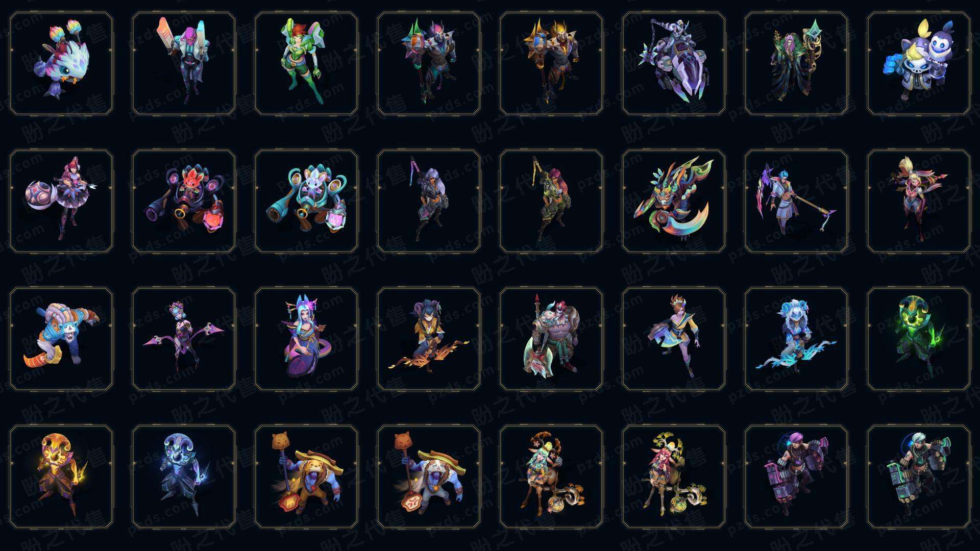Pick the white-haired archer with ice bow
The width and height of the screenshot is (980, 551).
click(x=796, y=339)
